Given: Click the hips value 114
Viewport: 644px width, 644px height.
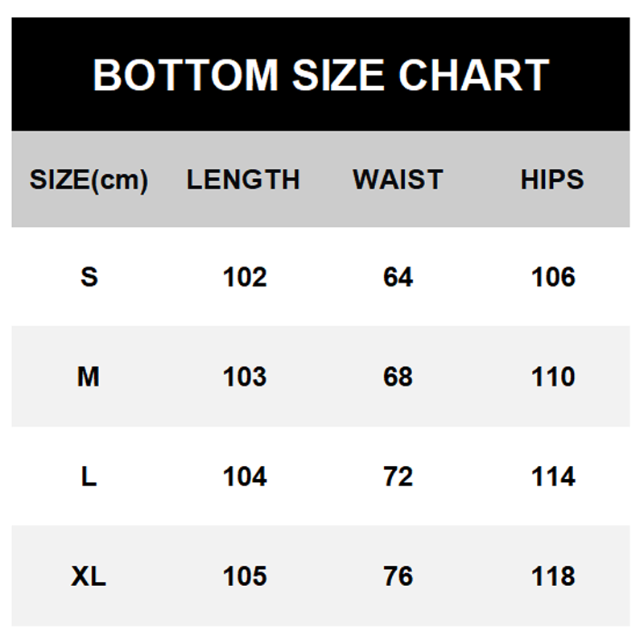Looking at the screenshot, I should [x=553, y=477].
